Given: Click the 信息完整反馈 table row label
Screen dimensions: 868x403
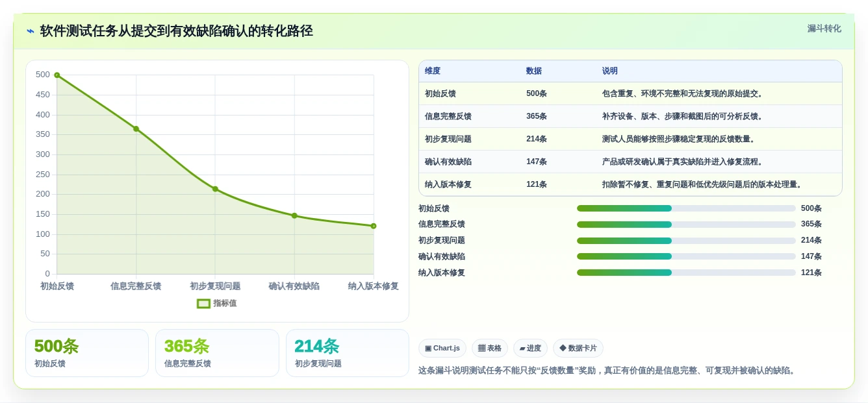Looking at the screenshot, I should (x=448, y=116).
